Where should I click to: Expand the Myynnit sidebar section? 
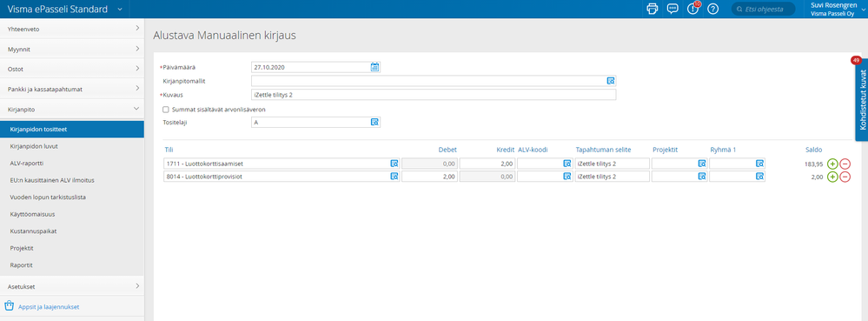[72, 49]
